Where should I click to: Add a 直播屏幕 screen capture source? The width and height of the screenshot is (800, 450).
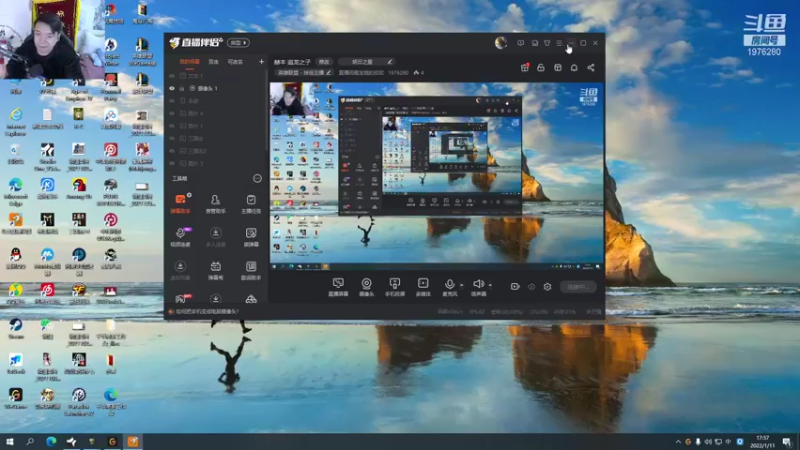tap(338, 287)
